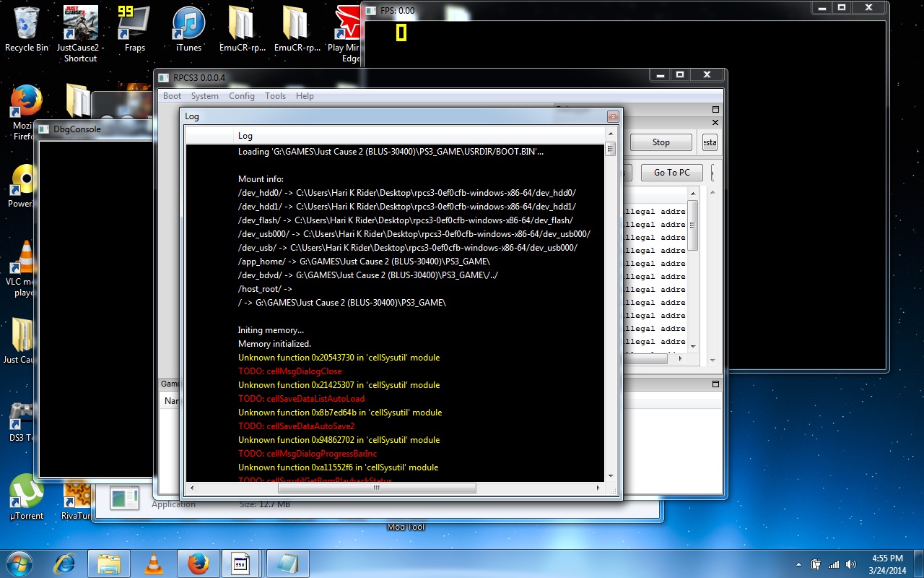Open the Recycle Bin desktop icon
Screen dimensions: 924x578
point(26,27)
